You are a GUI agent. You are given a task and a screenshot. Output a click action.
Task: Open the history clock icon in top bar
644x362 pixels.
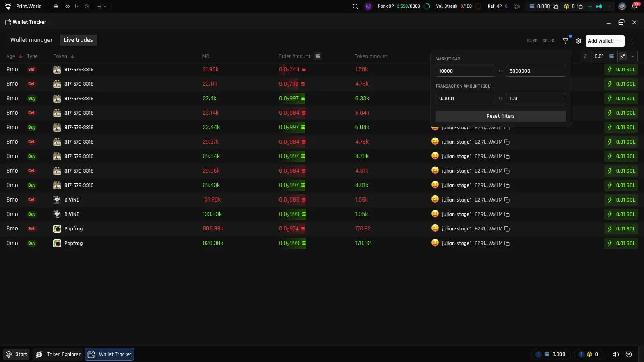pos(87,6)
